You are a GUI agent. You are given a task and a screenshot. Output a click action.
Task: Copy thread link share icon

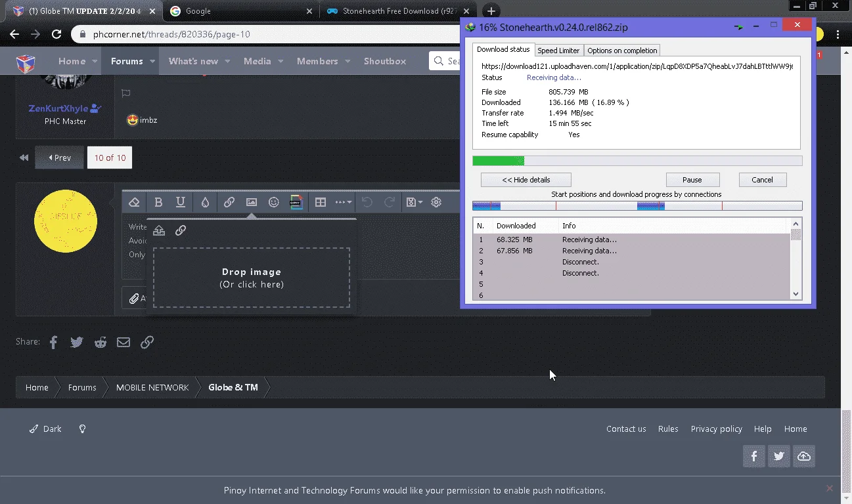pyautogui.click(x=147, y=342)
